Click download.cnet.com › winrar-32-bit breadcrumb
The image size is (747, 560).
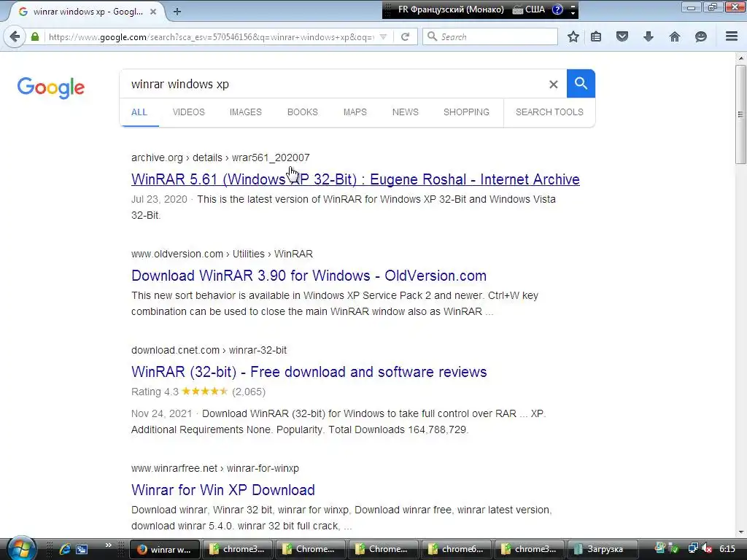(209, 350)
